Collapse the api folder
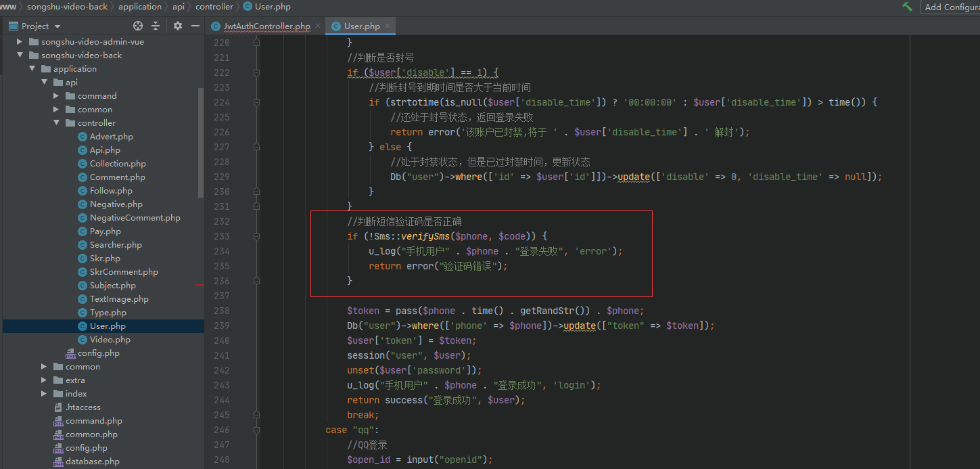 coord(44,83)
